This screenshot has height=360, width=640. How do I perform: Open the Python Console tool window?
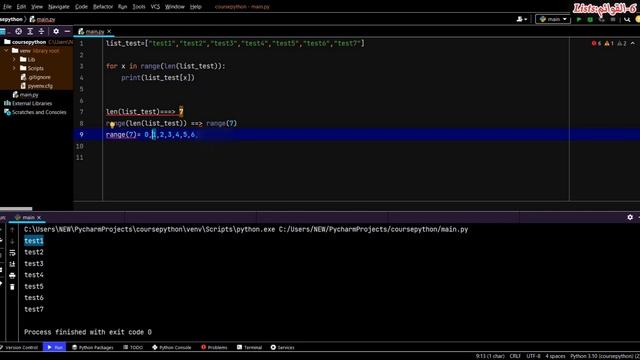click(x=171, y=347)
